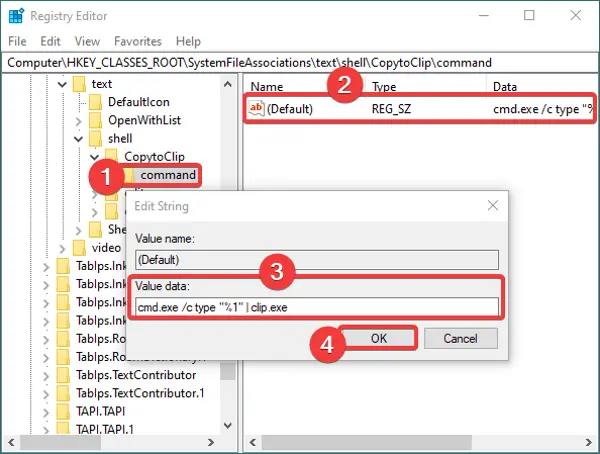600x454 pixels.
Task: Click the Registry Editor app icon
Action: pos(16,16)
